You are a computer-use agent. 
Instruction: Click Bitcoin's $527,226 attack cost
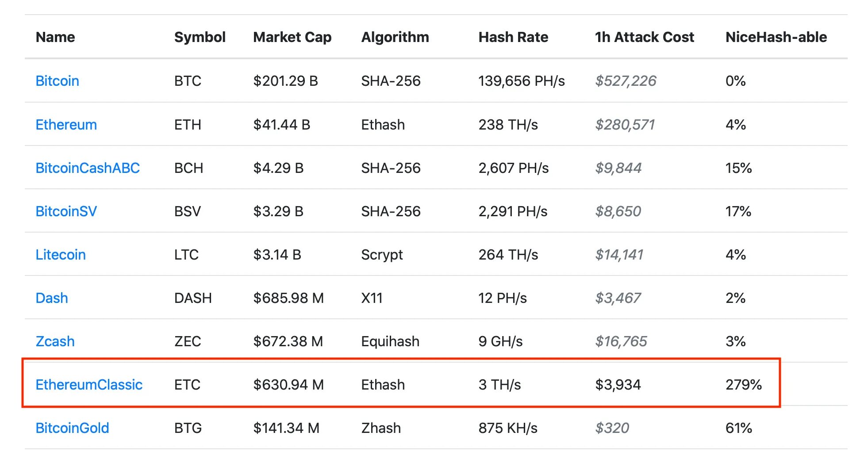point(626,81)
